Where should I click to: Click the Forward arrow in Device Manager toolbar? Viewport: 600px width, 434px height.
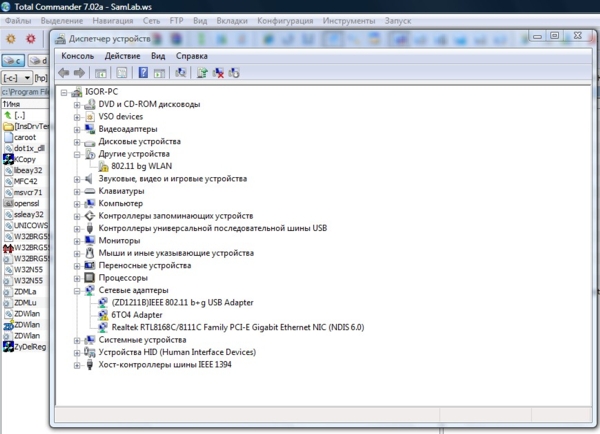(79, 73)
